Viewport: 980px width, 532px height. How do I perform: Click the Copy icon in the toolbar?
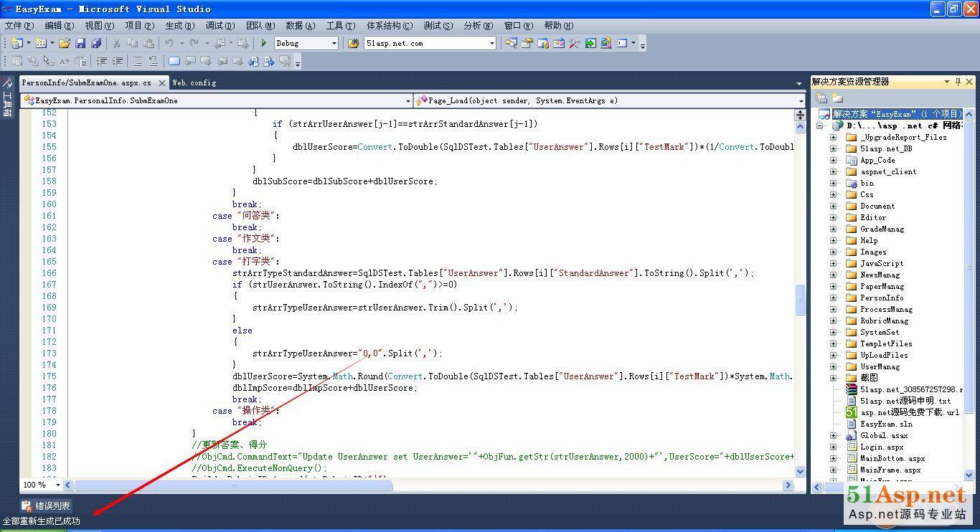(x=133, y=43)
